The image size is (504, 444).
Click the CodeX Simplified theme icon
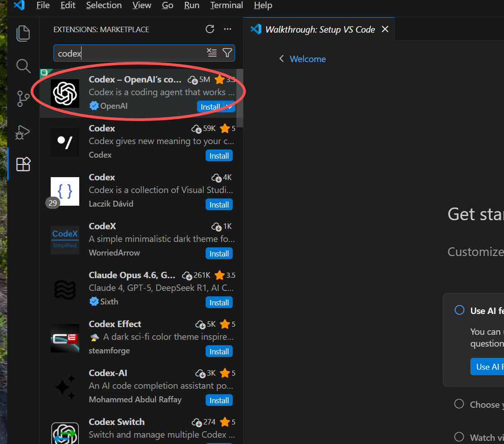(x=65, y=240)
